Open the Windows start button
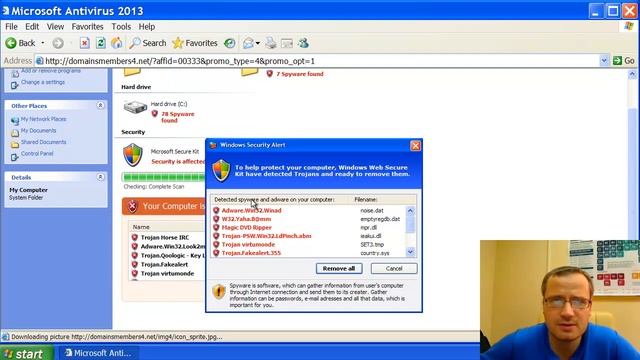640x360 pixels. coord(26,353)
